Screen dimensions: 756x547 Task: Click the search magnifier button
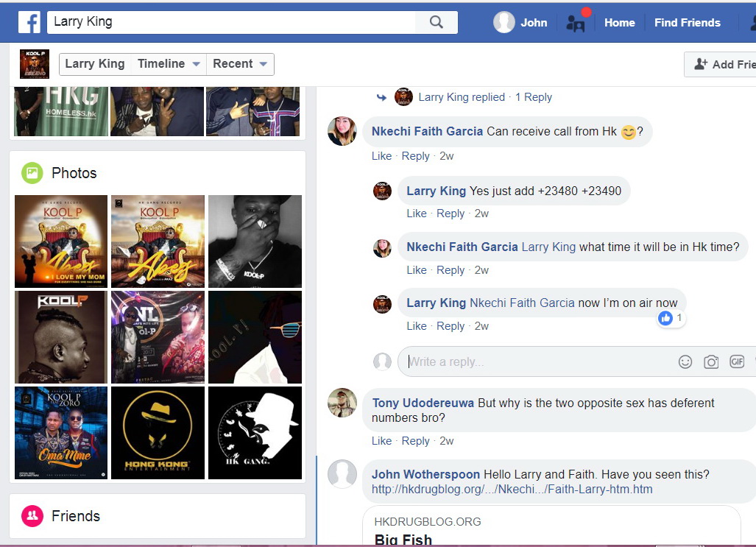[x=437, y=22]
